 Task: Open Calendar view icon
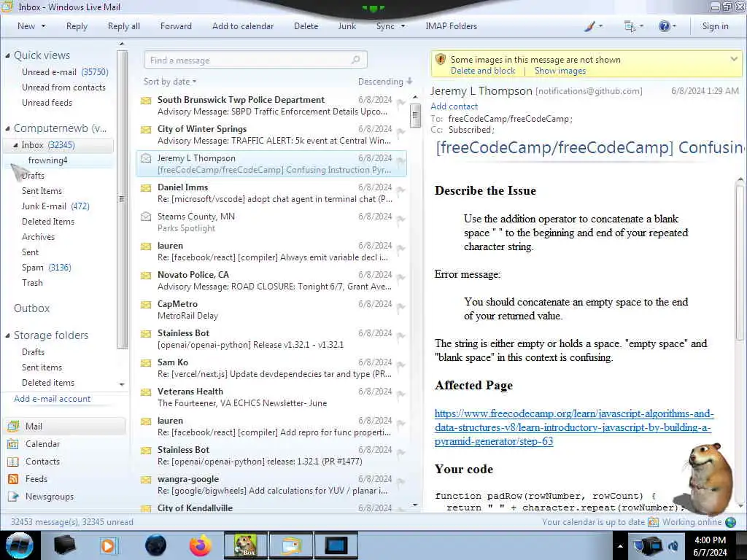pyautogui.click(x=13, y=444)
